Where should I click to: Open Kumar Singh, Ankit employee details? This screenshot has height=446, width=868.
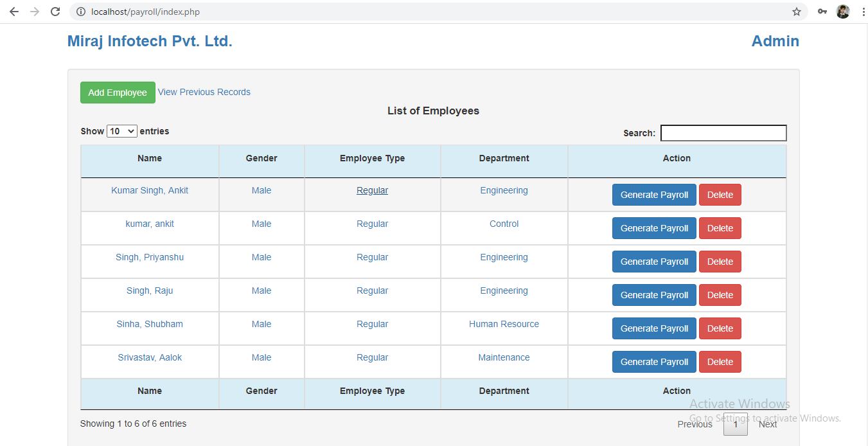click(149, 190)
